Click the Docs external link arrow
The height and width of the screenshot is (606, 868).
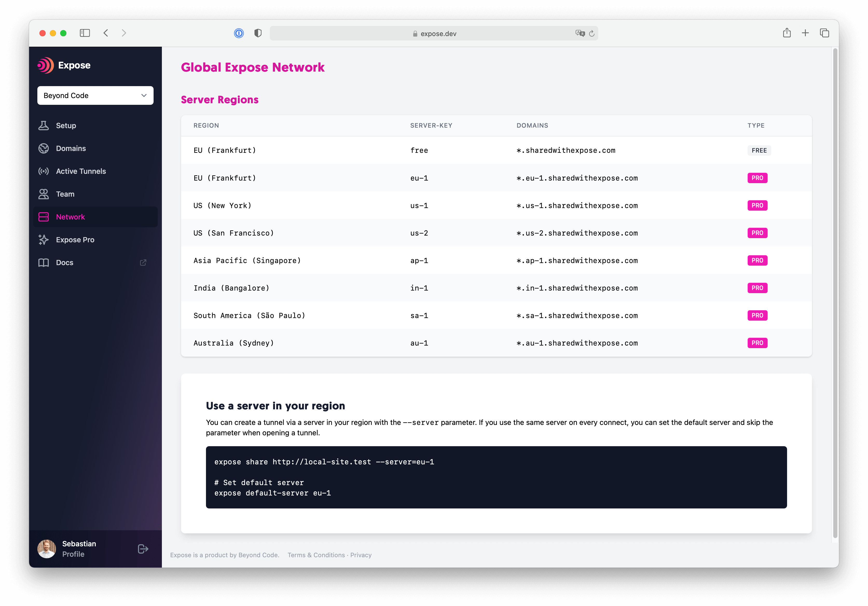coord(142,263)
